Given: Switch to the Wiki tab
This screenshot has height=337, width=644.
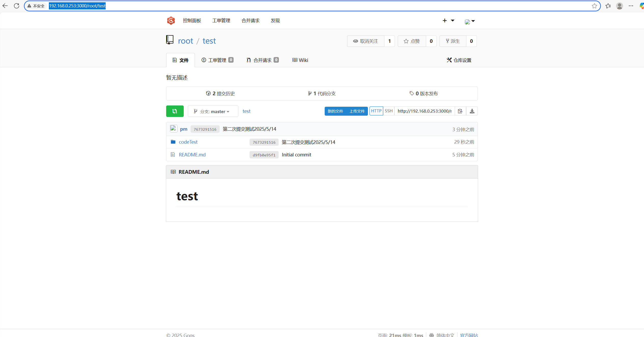Looking at the screenshot, I should (x=300, y=60).
